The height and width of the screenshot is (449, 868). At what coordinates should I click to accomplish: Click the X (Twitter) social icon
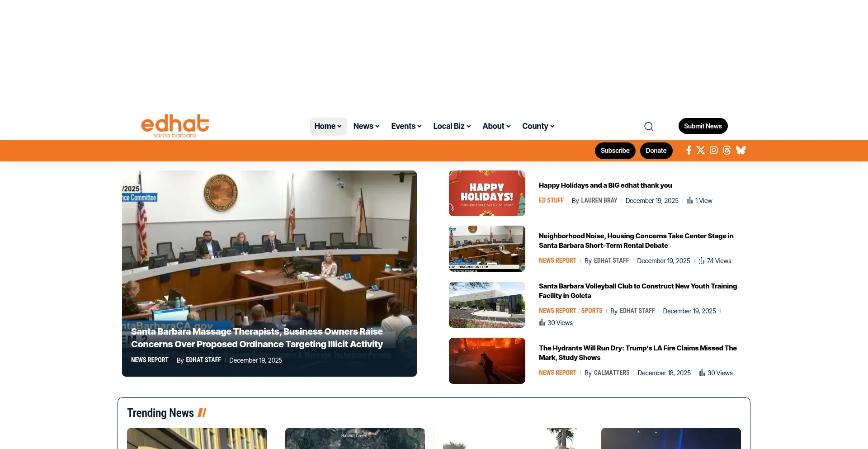[701, 150]
